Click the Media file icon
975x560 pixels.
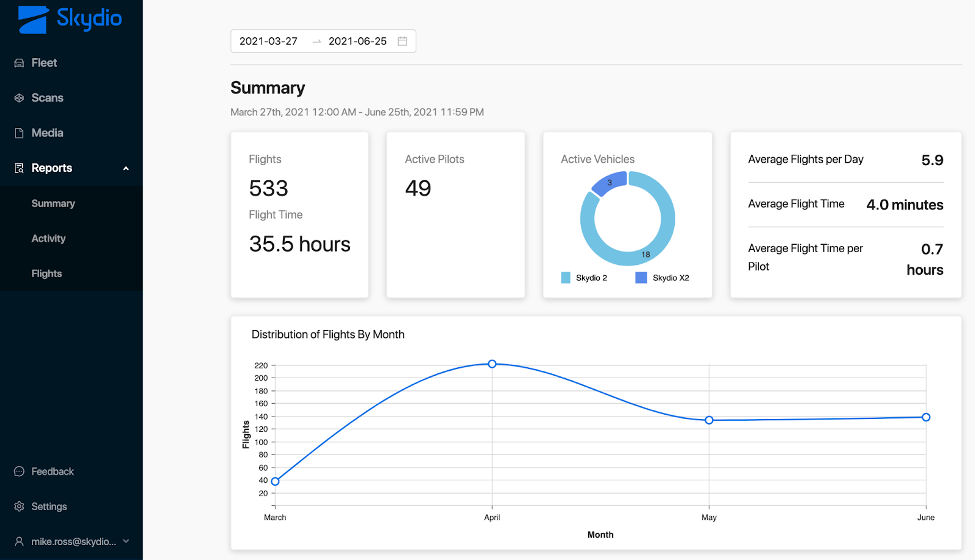pos(19,133)
